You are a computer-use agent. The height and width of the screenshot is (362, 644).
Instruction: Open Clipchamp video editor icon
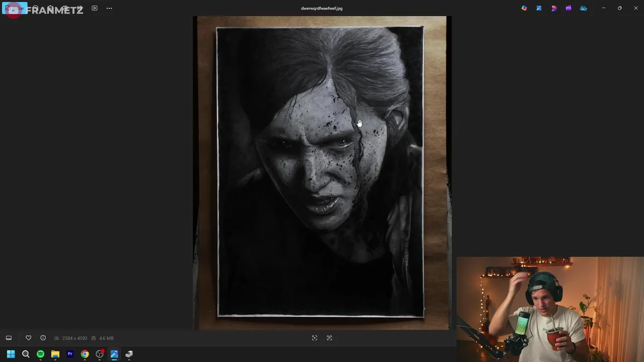click(569, 8)
